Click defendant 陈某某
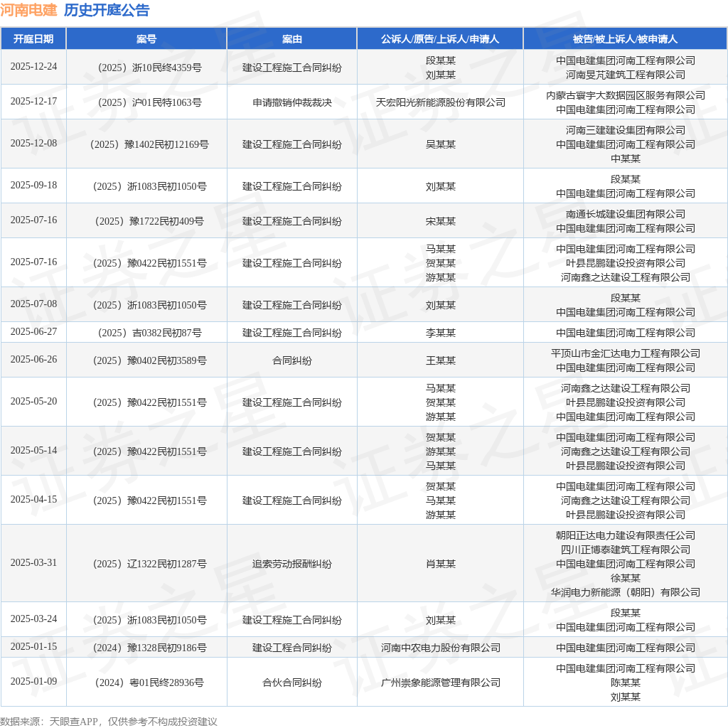The width and height of the screenshot is (728, 728). click(626, 683)
